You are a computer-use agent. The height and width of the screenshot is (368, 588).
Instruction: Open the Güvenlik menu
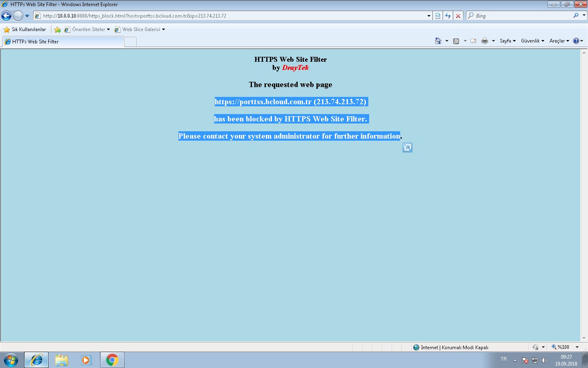pyautogui.click(x=532, y=41)
